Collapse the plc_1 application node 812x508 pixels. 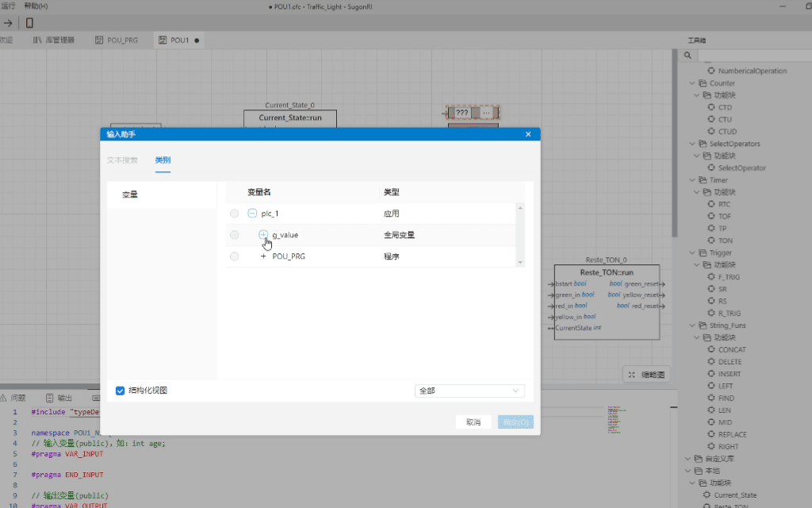pyautogui.click(x=252, y=214)
